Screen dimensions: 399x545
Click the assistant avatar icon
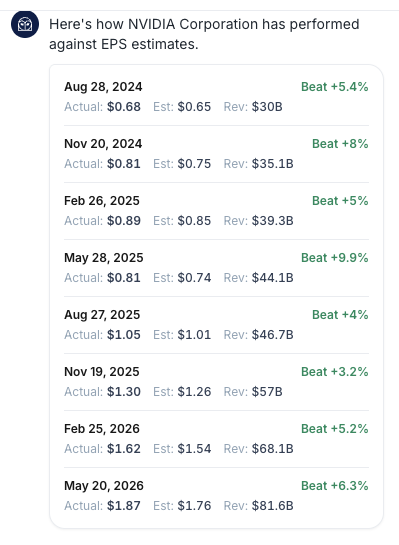25,24
